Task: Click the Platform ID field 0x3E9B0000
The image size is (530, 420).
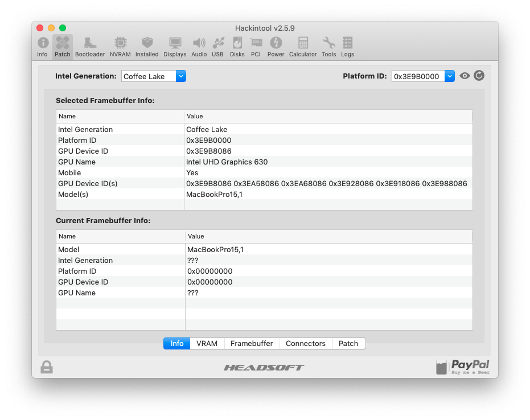Action: 418,76
